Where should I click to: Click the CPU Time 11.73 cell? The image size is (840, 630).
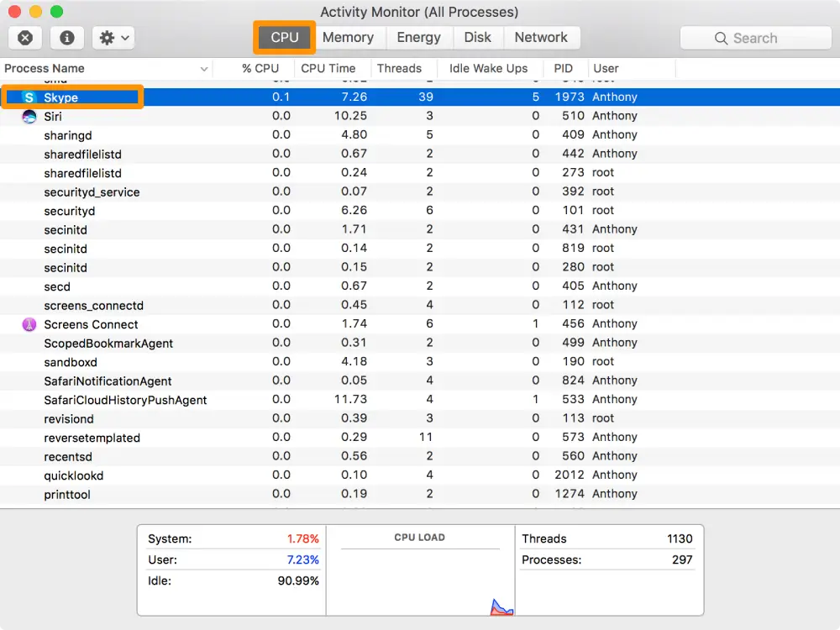tap(351, 399)
